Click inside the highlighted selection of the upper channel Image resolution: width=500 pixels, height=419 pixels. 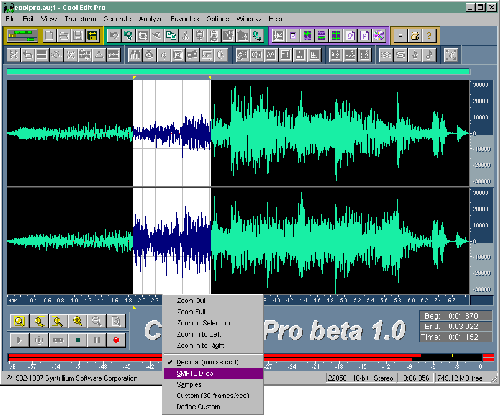tap(172, 133)
